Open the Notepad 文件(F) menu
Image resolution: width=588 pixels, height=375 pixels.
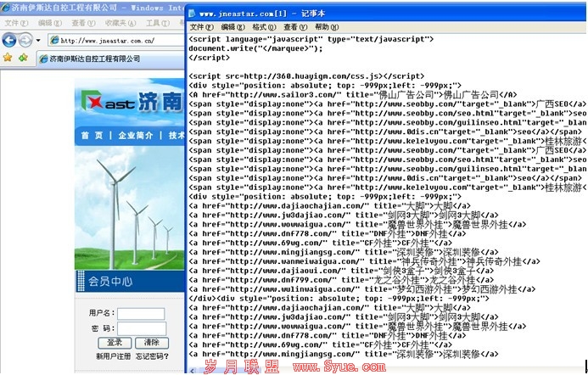[x=201, y=27]
